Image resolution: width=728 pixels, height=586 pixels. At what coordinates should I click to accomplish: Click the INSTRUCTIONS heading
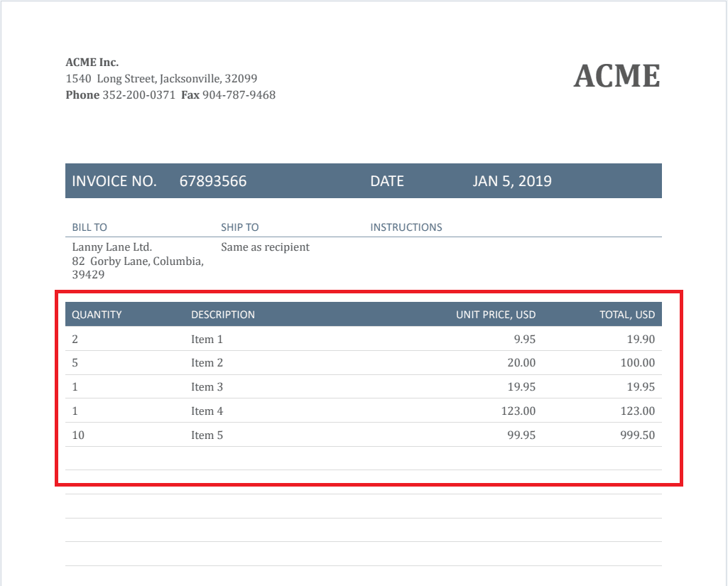[406, 227]
